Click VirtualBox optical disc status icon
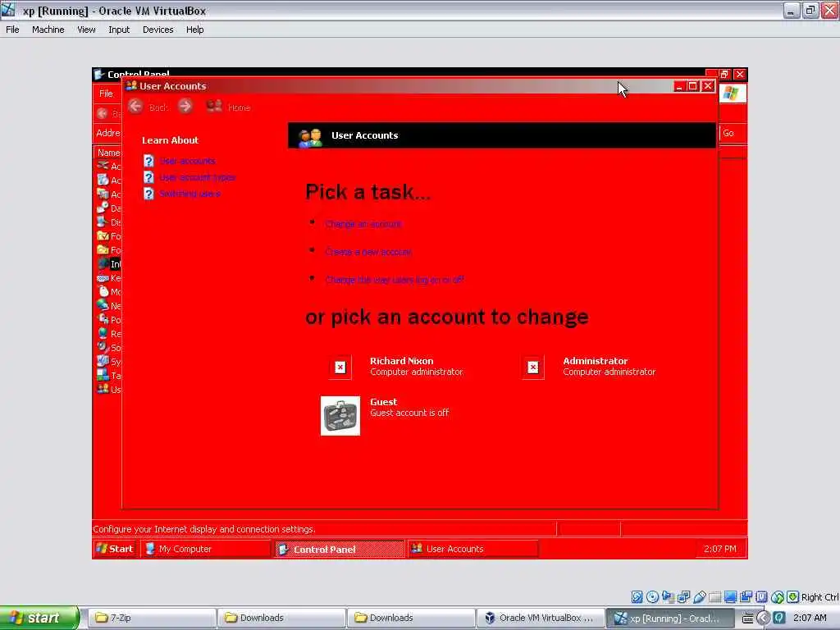840x630 pixels. [x=652, y=597]
